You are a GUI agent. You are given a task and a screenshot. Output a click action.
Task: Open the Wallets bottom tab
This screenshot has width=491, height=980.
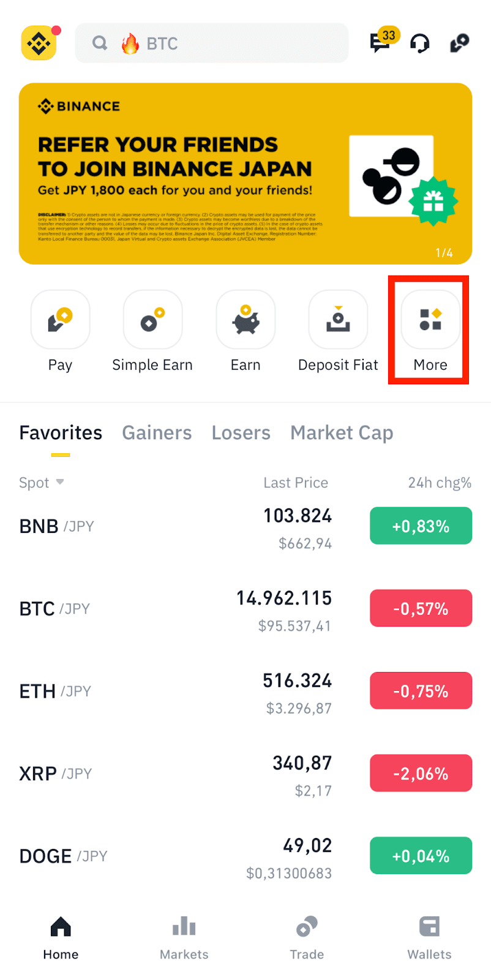[x=429, y=938]
